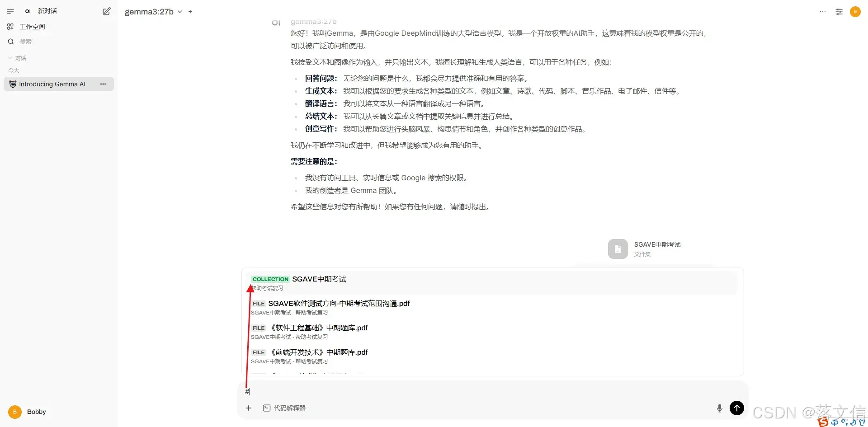
Task: Collapse the 对话 chats section
Action: [x=17, y=58]
